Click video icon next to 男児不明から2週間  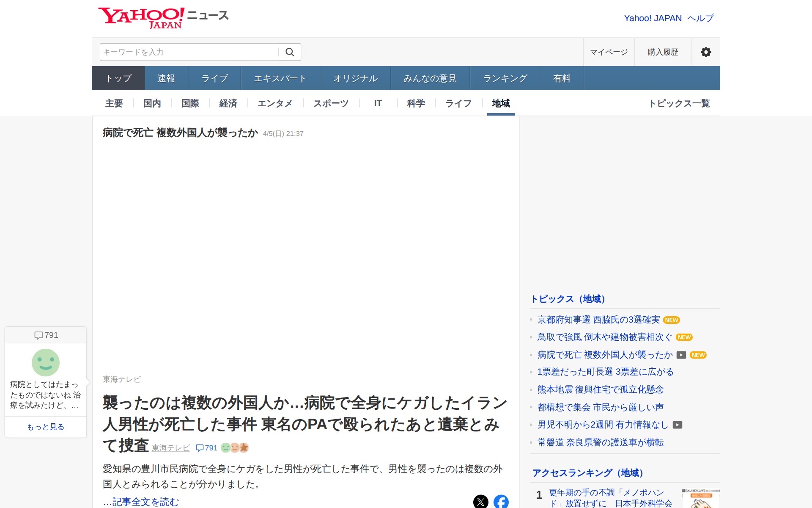pos(678,425)
